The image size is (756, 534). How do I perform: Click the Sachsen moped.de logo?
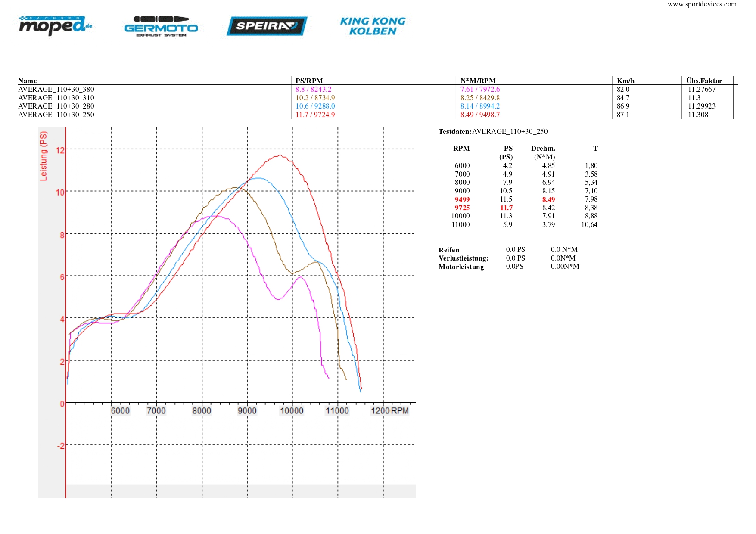[55, 26]
